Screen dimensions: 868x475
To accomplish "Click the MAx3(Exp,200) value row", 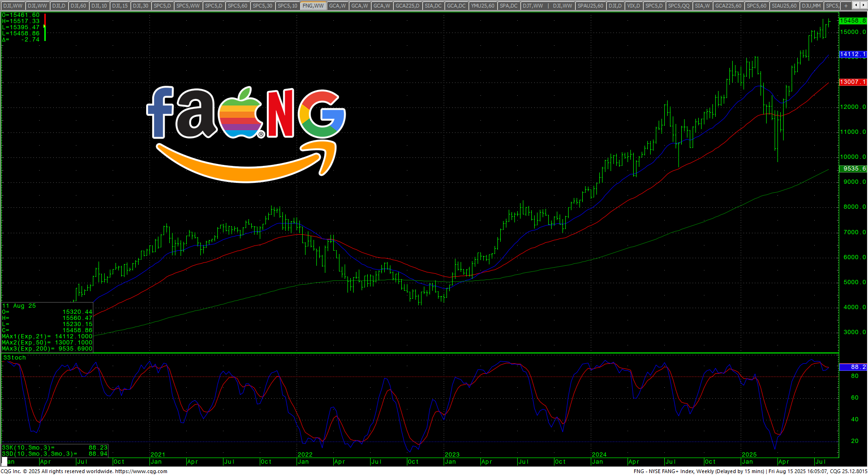I will pos(47,349).
